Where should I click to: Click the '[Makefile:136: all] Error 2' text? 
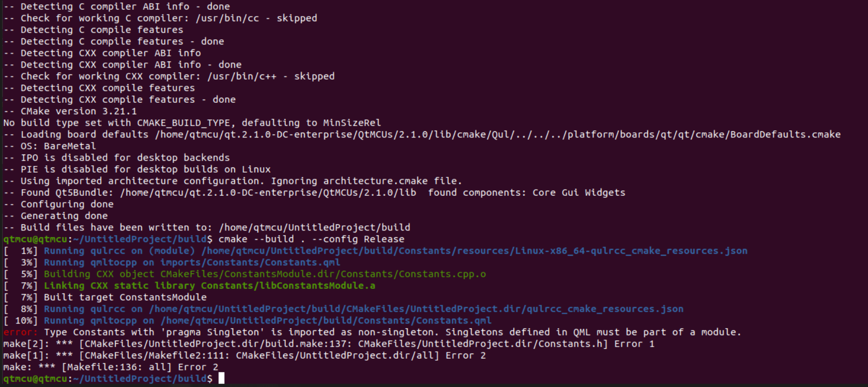140,367
